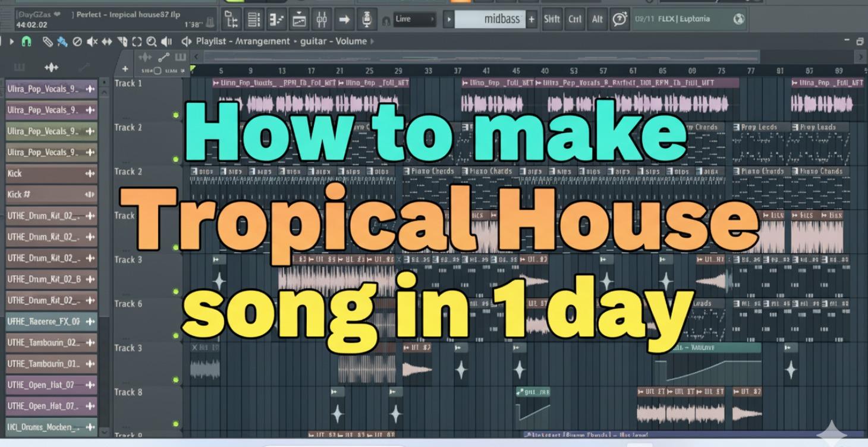Open the pattern selector arrow before midbass

[x=449, y=19]
